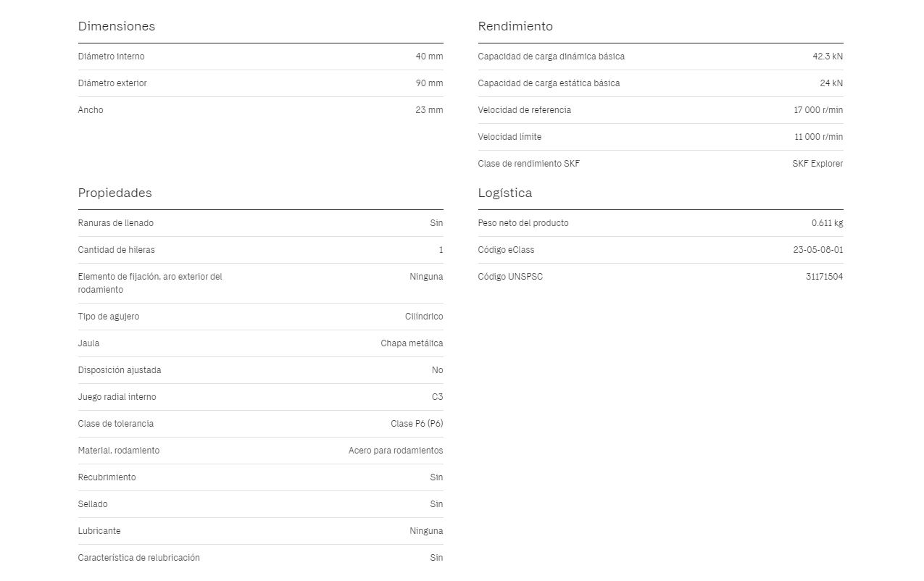The width and height of the screenshot is (924, 581).
Task: Click the Dimensiones section heading
Action: point(117,26)
